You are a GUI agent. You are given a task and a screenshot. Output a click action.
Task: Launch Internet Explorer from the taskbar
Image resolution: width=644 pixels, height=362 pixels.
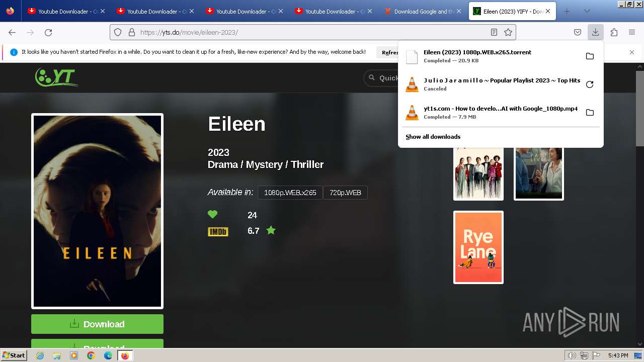tap(40, 355)
